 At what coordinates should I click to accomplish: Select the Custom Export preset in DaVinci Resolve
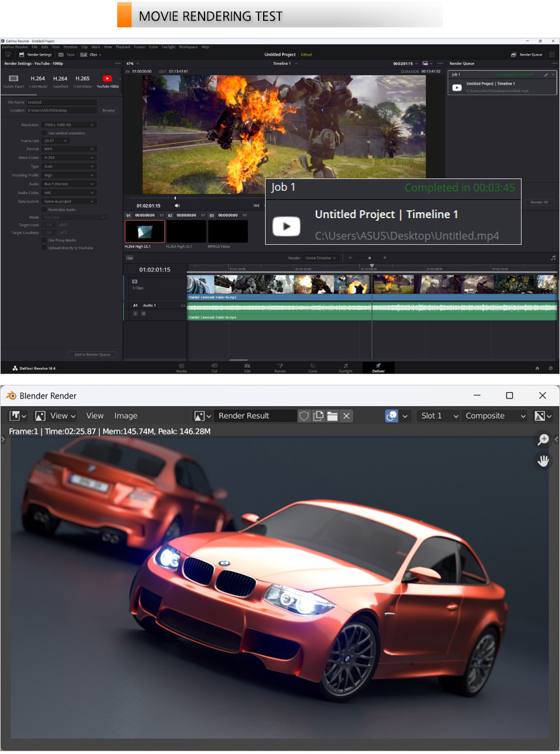14,81
